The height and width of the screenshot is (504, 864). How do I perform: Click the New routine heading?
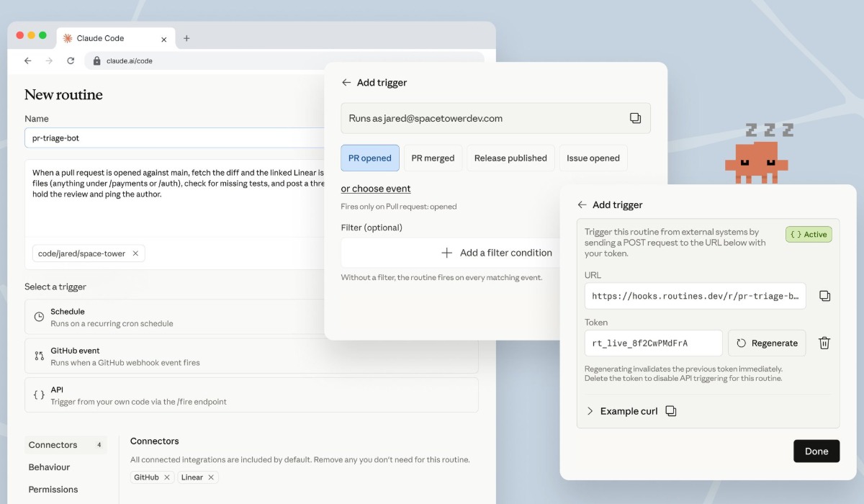63,95
